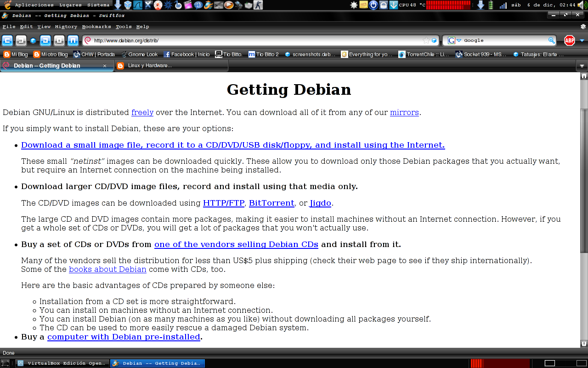Open VirtualBox from the panel launcher

pyautogui.click(x=128, y=5)
